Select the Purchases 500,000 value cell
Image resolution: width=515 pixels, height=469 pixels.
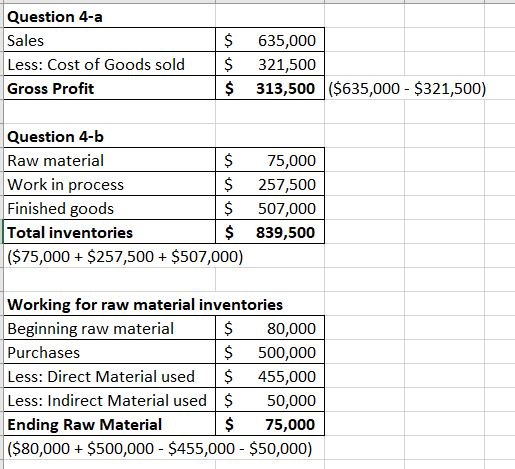tap(270, 352)
